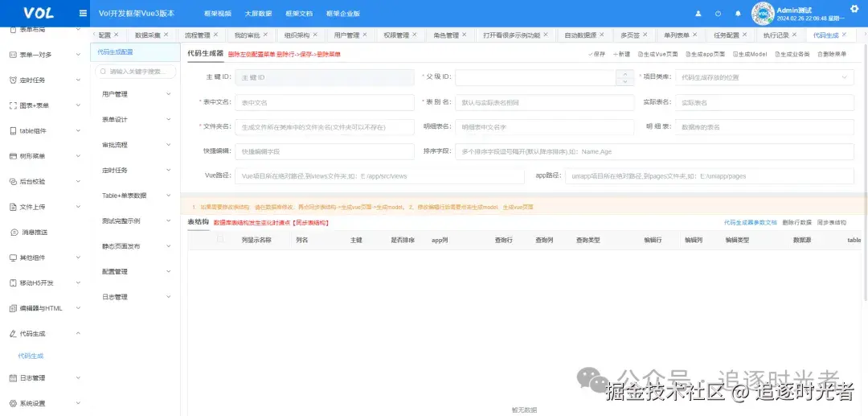This screenshot has height=416, width=868.
Task: Click the search magnifier in keyword box
Action: click(103, 72)
